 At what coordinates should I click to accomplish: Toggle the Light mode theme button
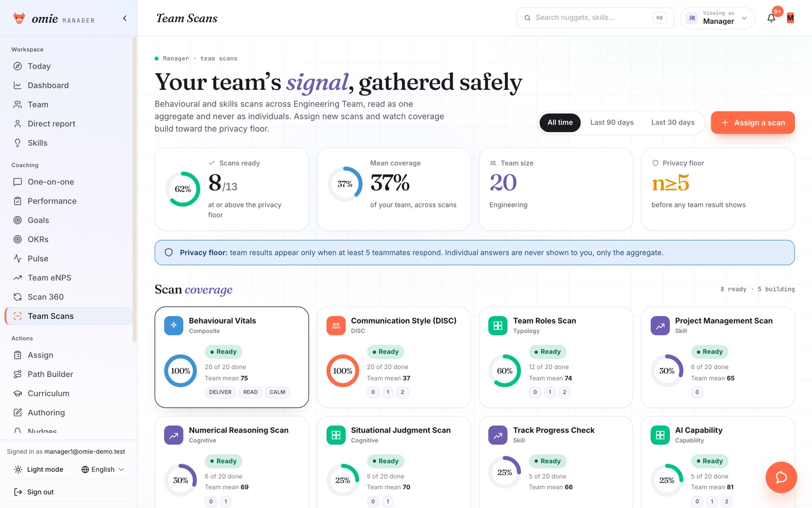39,469
